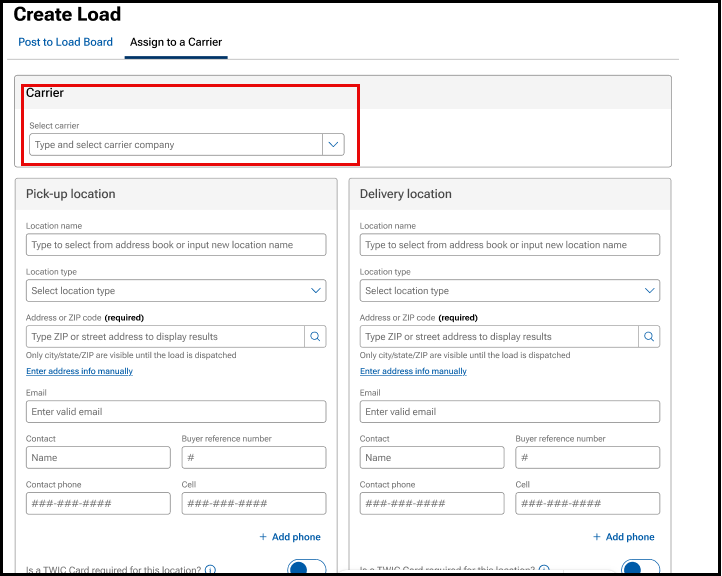Click Enter address info manually under Delivery
Image resolution: width=722 pixels, height=576 pixels.
tap(413, 371)
